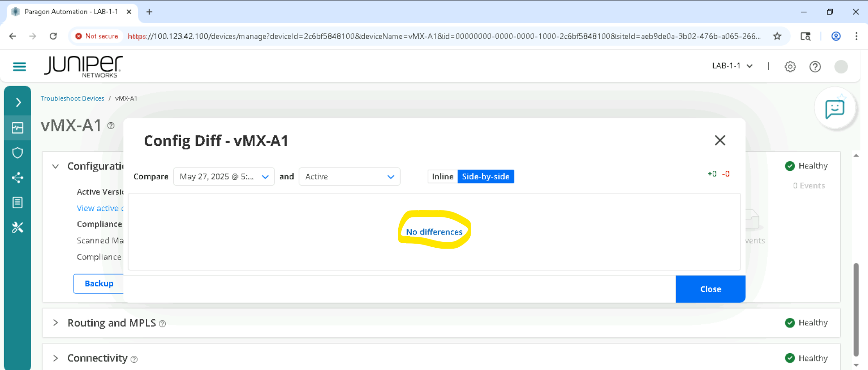Open the LAB-1-1 organization dropdown

[x=732, y=66]
